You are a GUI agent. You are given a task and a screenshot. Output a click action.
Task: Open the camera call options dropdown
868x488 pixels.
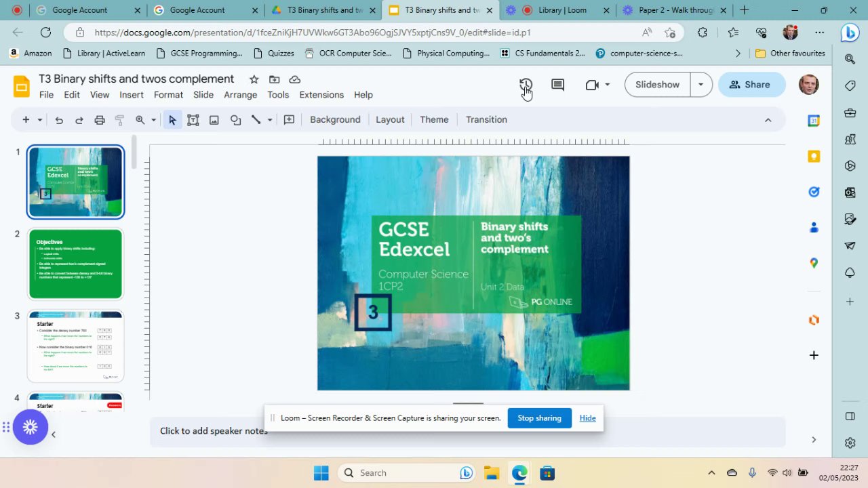607,85
